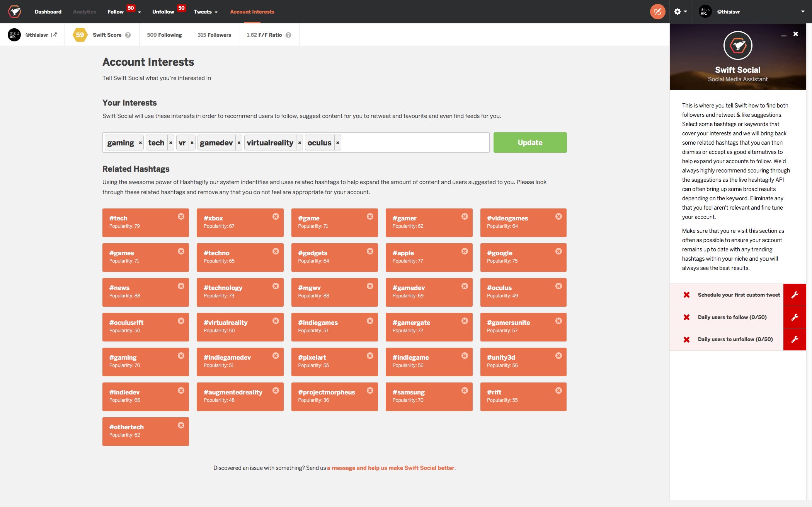
Task: Delete the #technology hashtag card
Action: (x=276, y=286)
